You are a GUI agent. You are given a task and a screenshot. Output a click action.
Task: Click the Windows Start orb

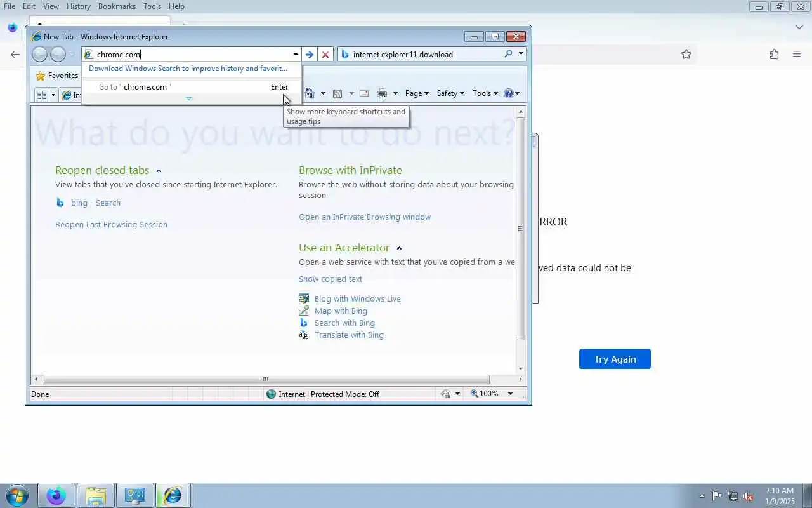click(x=17, y=495)
